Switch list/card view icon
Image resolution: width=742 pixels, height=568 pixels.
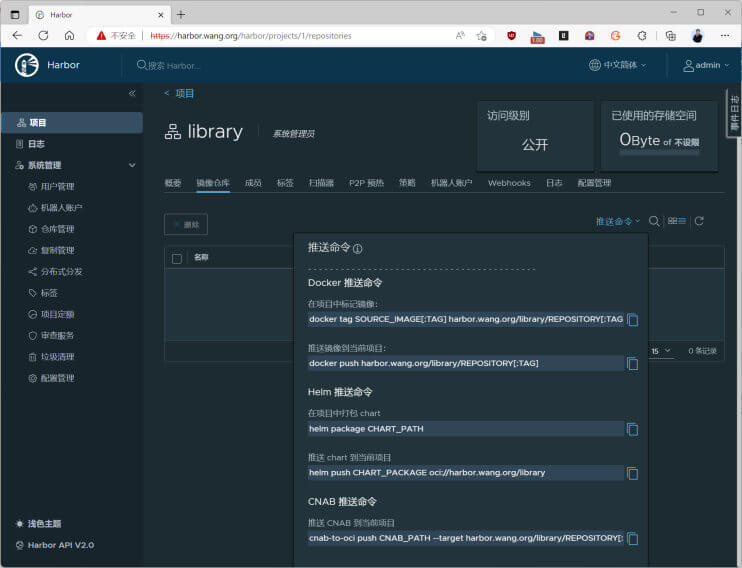coord(677,221)
